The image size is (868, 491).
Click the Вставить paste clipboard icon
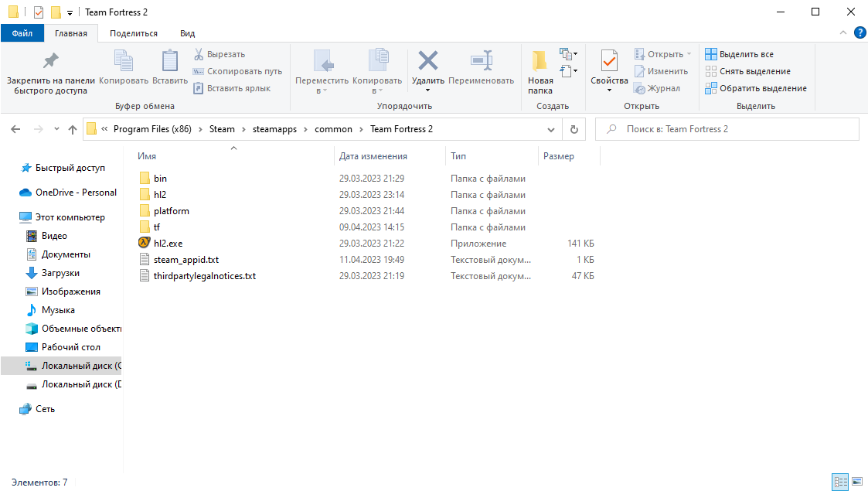[x=170, y=61]
